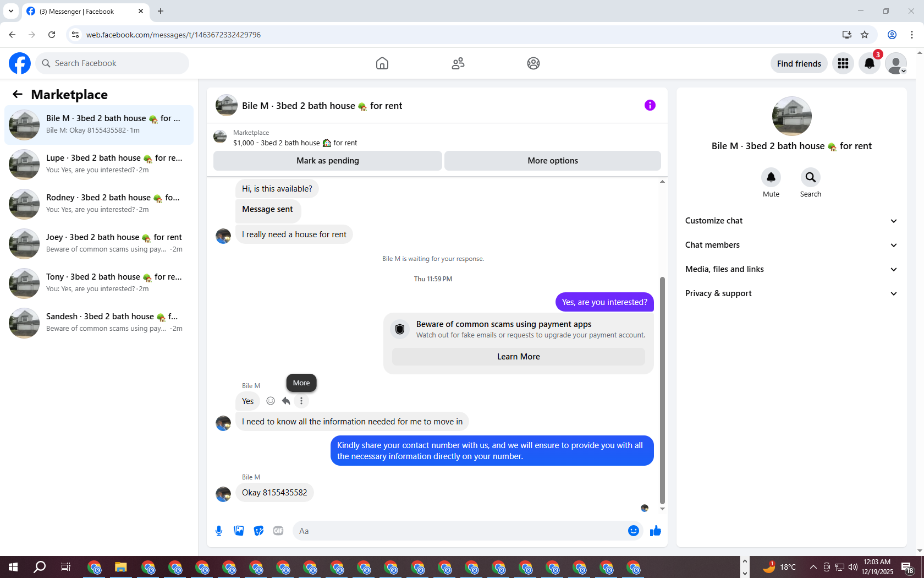Open the Bile M conversation
Screen dimensions: 924x578
tap(99, 125)
